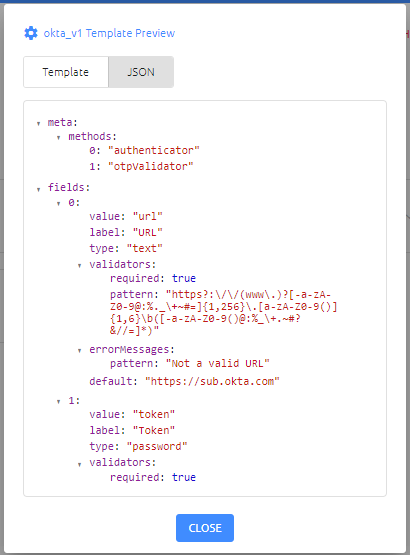Switch to the JSON tab
Screen dimensions: 410x555
[x=141, y=72]
